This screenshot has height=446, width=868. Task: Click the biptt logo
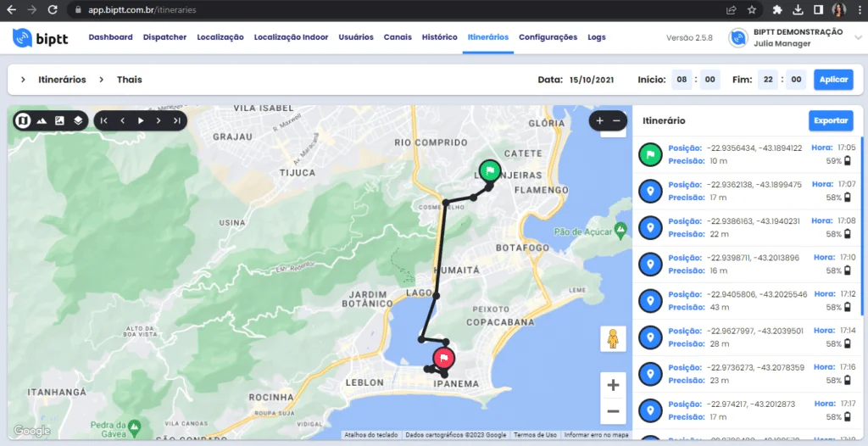[41, 38]
